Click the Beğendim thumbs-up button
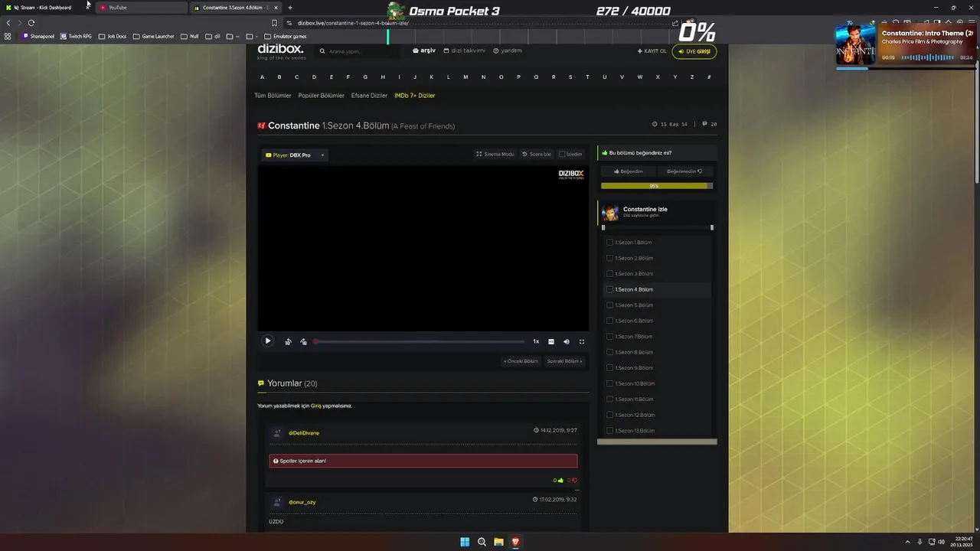The width and height of the screenshot is (980, 551). [x=629, y=171]
